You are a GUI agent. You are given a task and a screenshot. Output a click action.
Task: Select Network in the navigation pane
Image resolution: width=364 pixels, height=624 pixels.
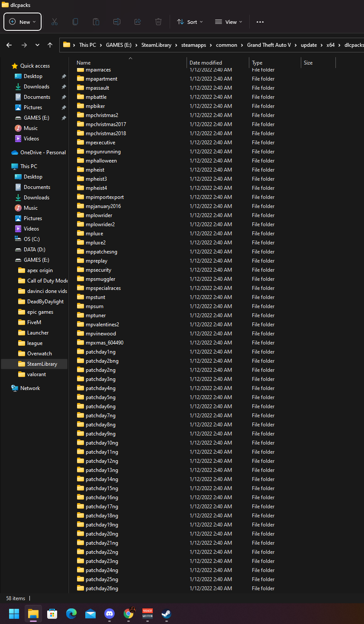point(30,388)
